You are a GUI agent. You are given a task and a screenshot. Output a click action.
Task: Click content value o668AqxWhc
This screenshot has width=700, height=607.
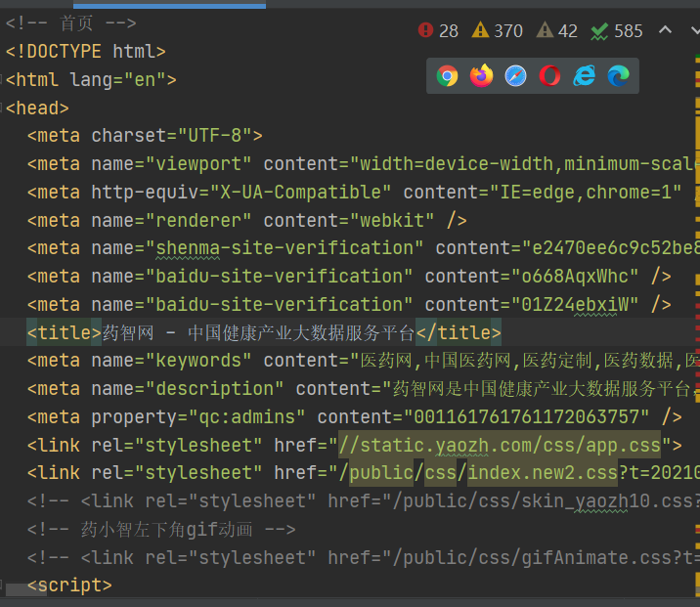click(575, 277)
